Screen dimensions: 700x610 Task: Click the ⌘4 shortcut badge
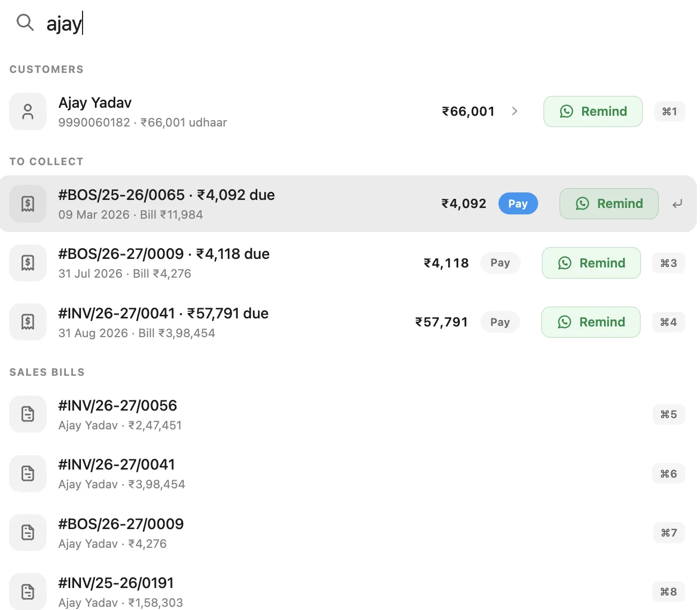[x=669, y=322]
